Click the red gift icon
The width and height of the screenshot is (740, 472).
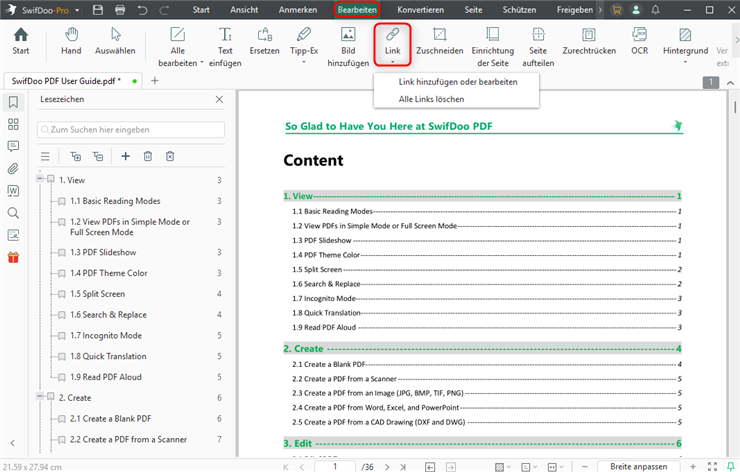click(13, 257)
